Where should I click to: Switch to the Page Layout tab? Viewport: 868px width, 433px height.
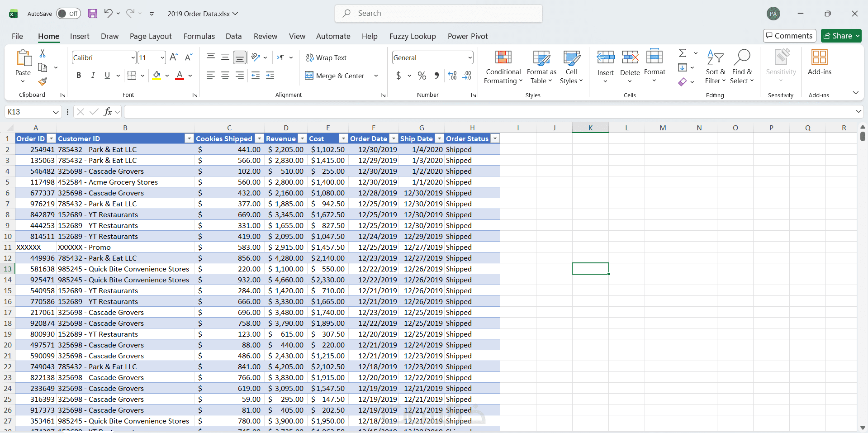(x=151, y=36)
